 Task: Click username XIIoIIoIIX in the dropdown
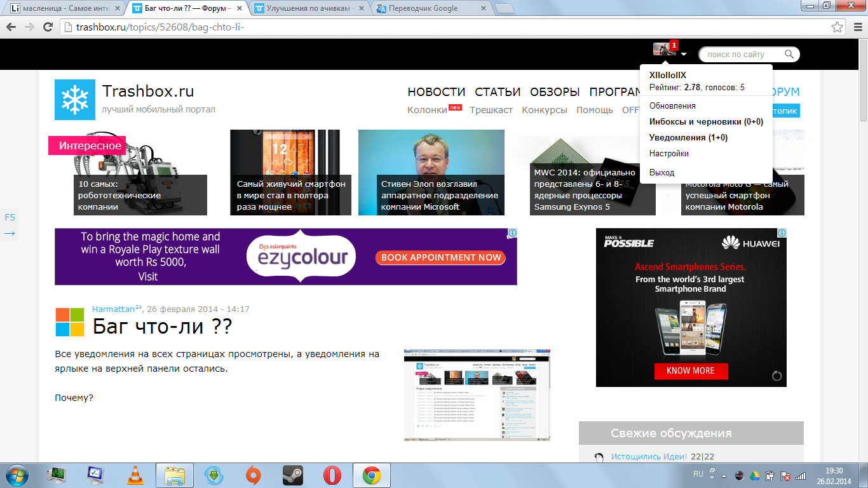tap(667, 75)
